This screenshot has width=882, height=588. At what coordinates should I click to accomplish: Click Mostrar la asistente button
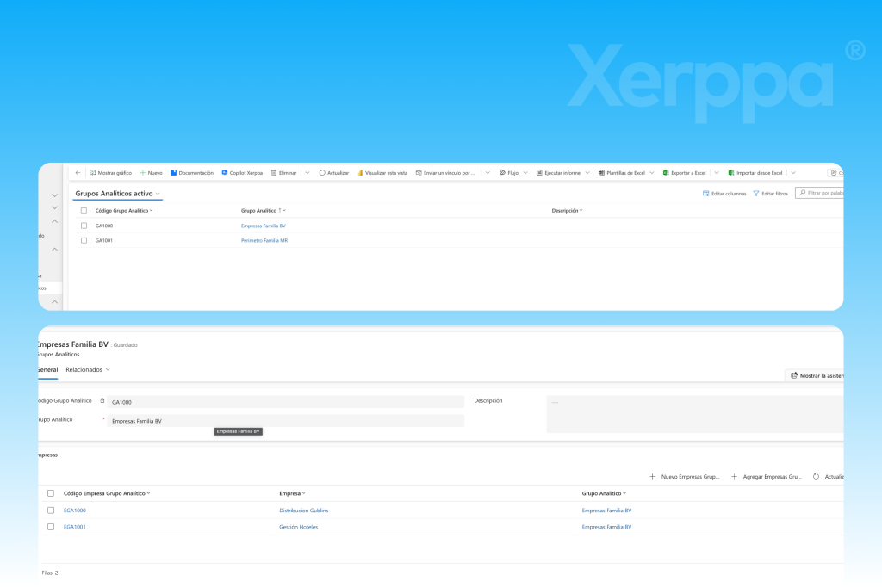coord(817,375)
